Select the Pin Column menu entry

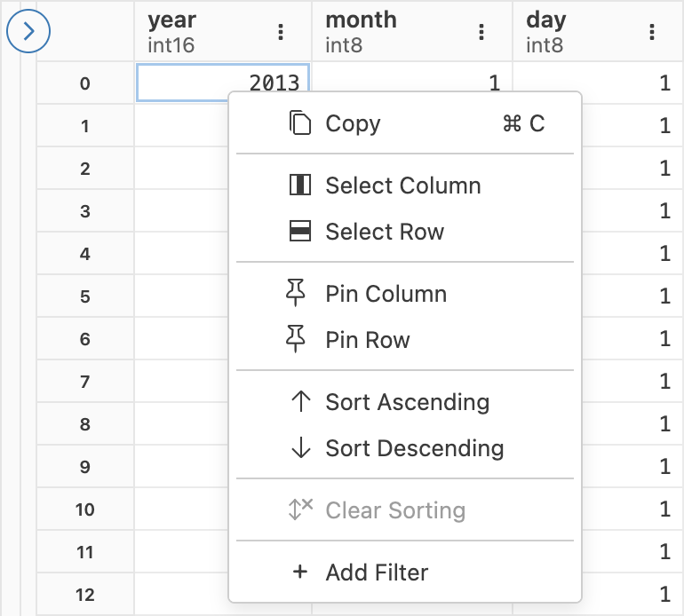pos(386,294)
